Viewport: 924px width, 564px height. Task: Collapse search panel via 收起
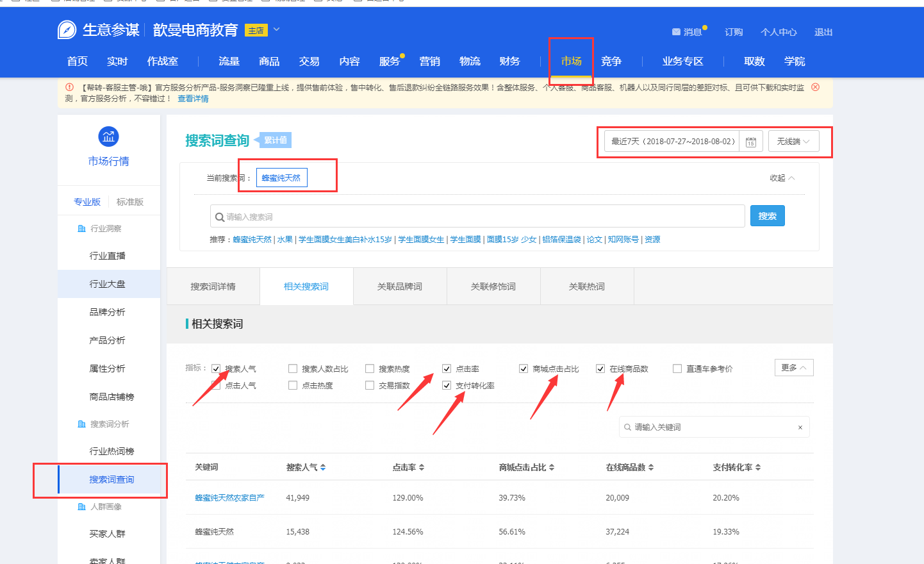click(782, 178)
